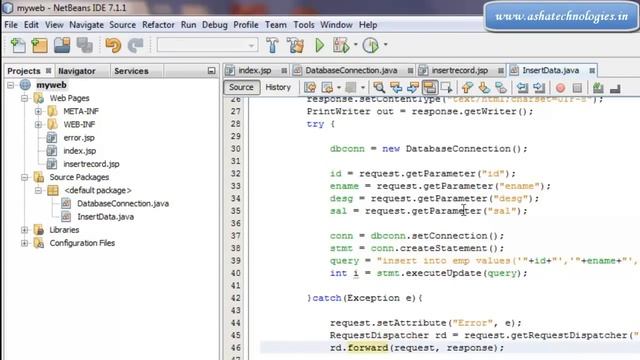Open Profile Project dropdown arrow
This screenshot has width=640, height=360.
pos(385,44)
